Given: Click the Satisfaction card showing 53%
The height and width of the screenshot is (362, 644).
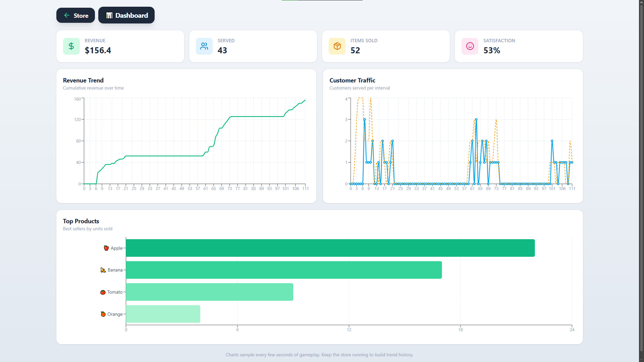Looking at the screenshot, I should [x=519, y=46].
